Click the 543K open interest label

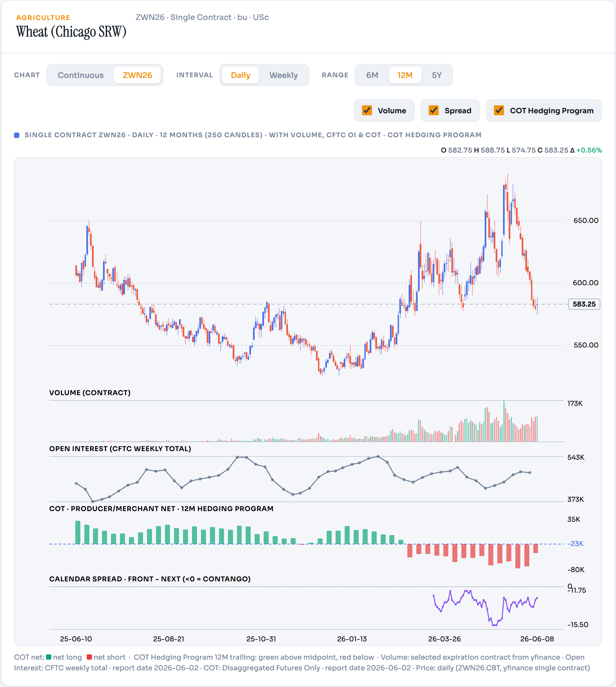click(x=576, y=457)
